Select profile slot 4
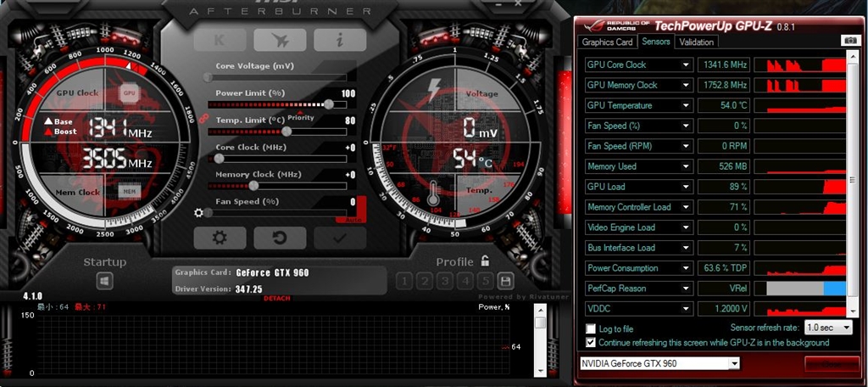The height and width of the screenshot is (387, 868). coord(465,281)
